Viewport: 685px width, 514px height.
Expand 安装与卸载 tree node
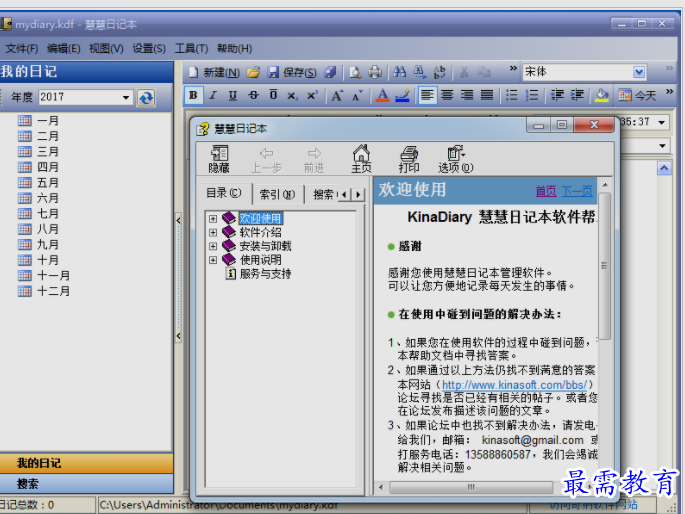pyautogui.click(x=213, y=246)
